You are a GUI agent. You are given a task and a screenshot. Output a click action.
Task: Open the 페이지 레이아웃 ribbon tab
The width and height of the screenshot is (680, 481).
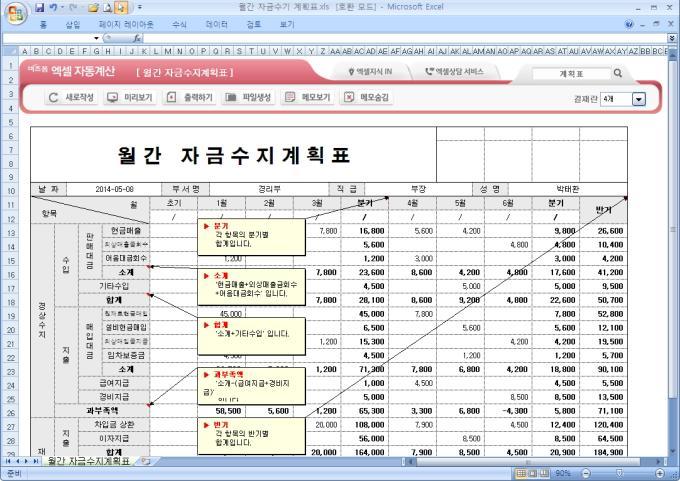click(x=126, y=25)
